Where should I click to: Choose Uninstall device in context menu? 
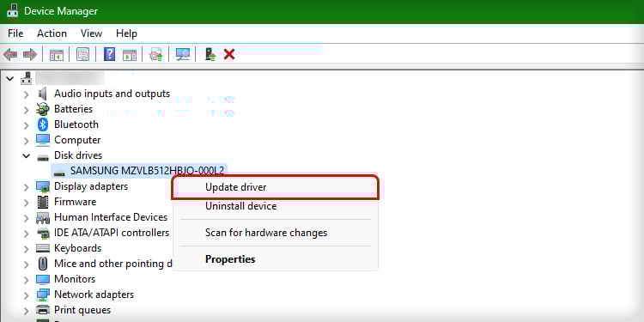click(275, 206)
